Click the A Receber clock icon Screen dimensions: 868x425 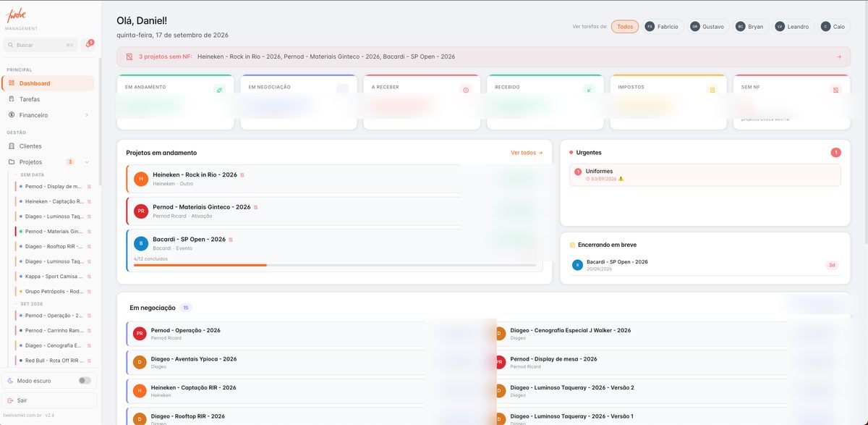point(466,90)
